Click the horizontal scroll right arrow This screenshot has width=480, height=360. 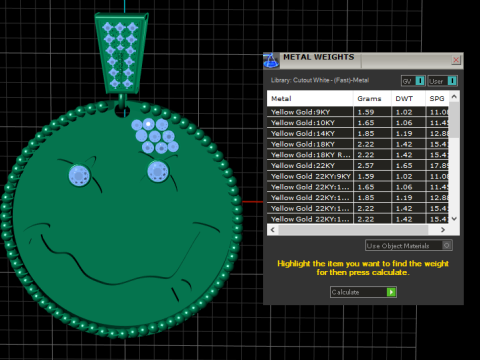tap(443, 230)
